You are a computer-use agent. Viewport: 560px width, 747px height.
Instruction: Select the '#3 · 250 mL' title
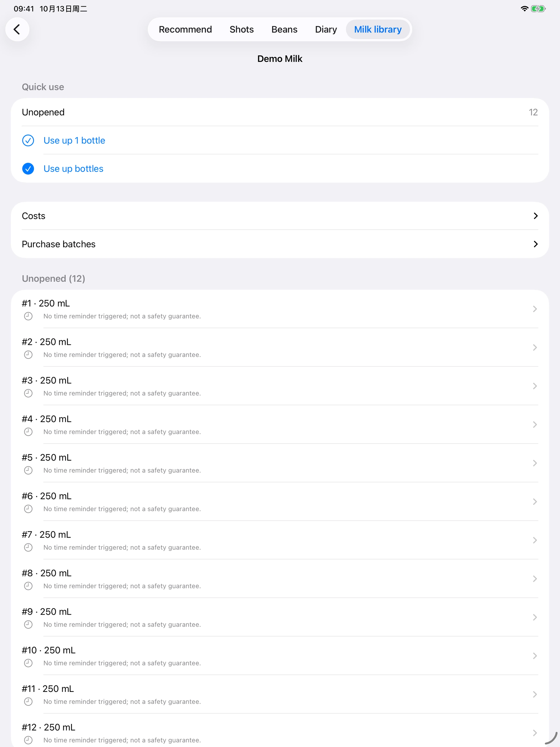pyautogui.click(x=47, y=380)
